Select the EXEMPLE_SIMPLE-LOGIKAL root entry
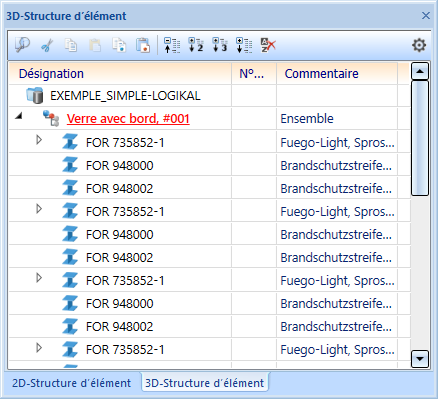 click(125, 96)
